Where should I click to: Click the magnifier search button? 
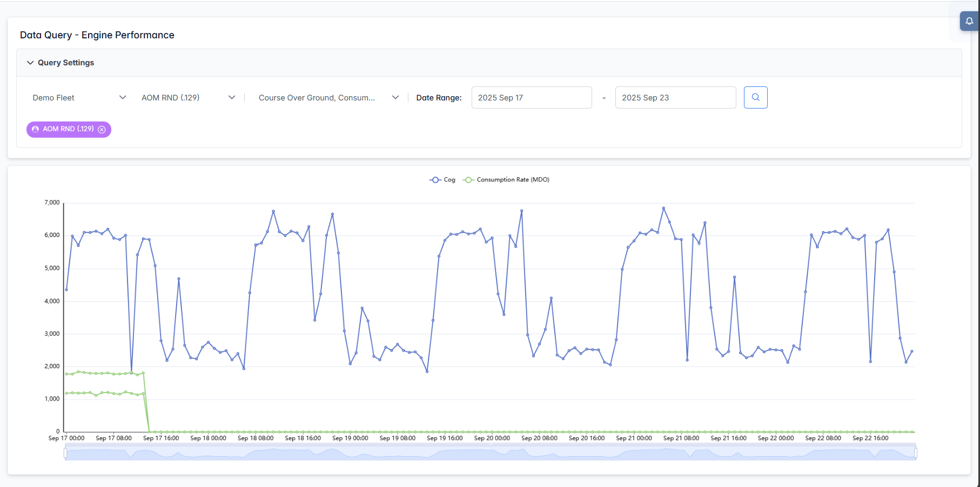click(x=755, y=98)
